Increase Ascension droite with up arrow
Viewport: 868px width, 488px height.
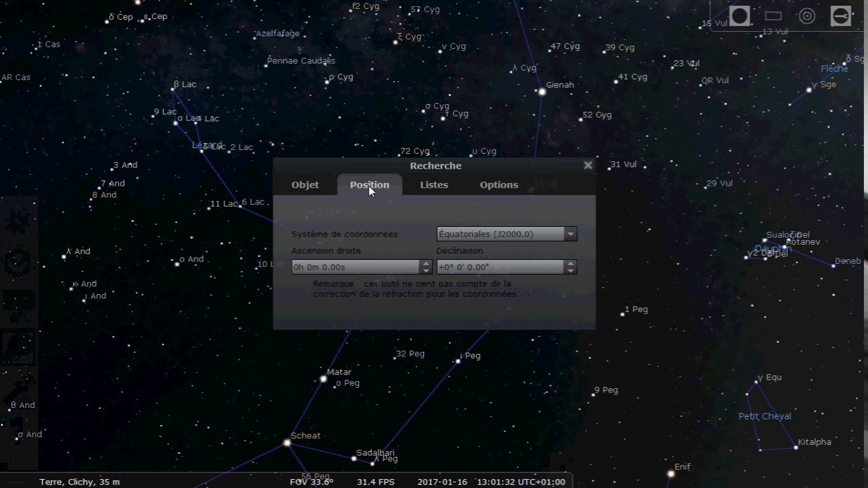click(x=427, y=264)
